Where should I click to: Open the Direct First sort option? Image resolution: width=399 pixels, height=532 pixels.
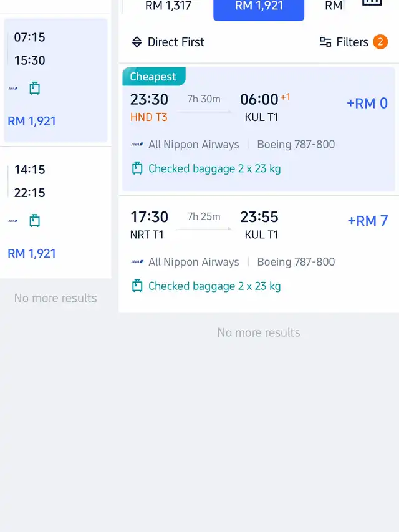click(x=168, y=42)
